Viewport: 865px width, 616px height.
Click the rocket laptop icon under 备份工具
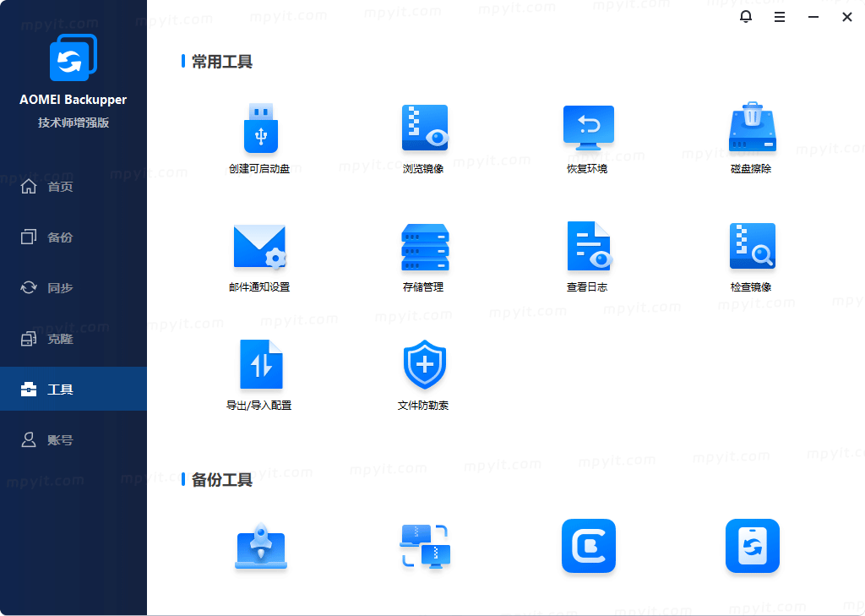[260, 546]
